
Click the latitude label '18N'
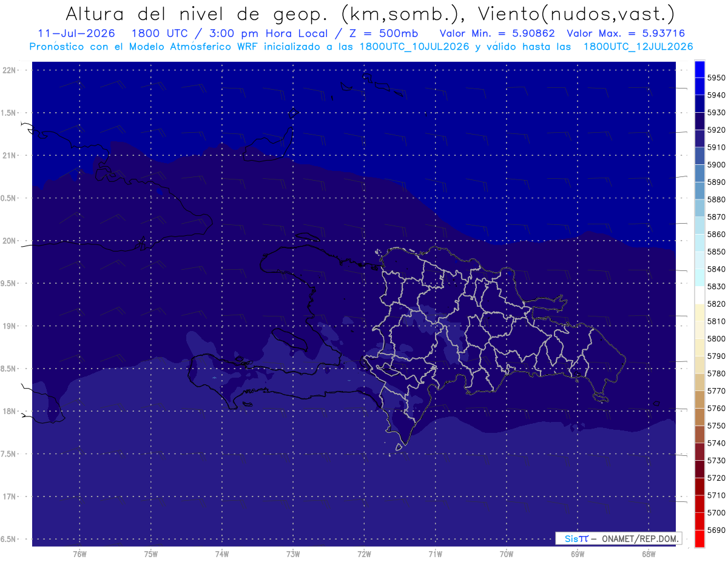click(8, 411)
